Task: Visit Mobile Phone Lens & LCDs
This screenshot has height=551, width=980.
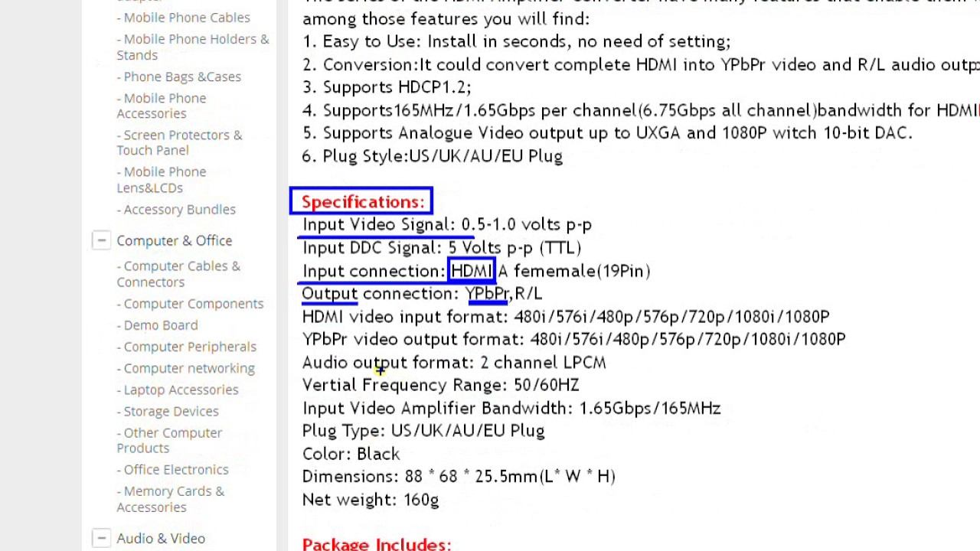Action: click(162, 180)
